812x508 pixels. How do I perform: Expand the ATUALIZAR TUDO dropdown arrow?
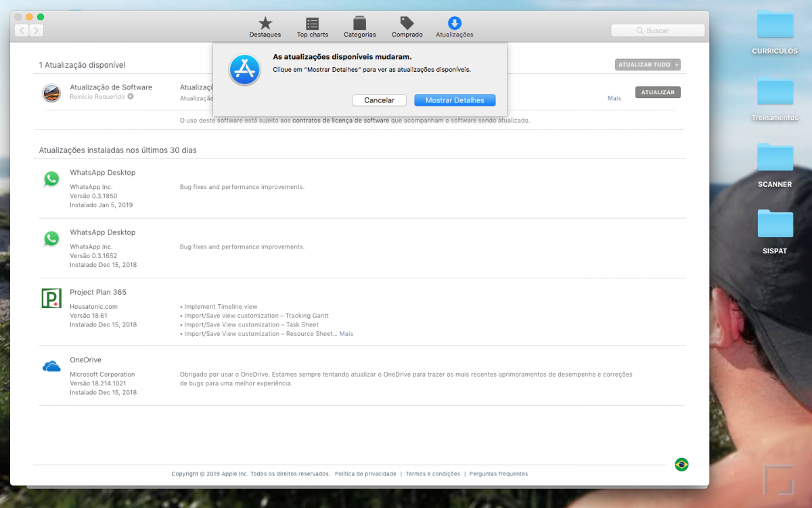(x=677, y=65)
